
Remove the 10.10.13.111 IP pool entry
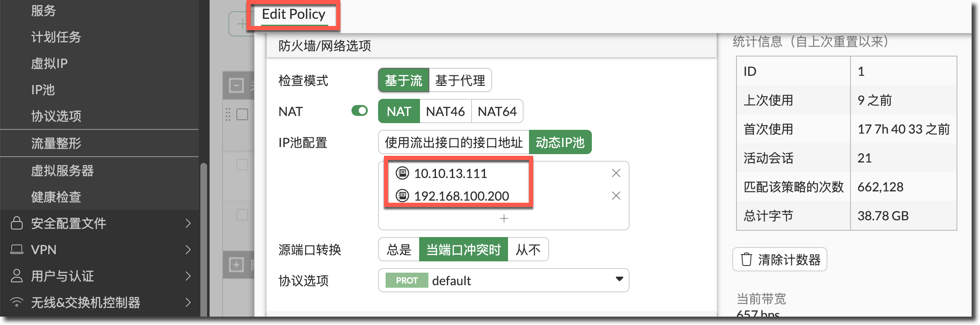[x=616, y=173]
